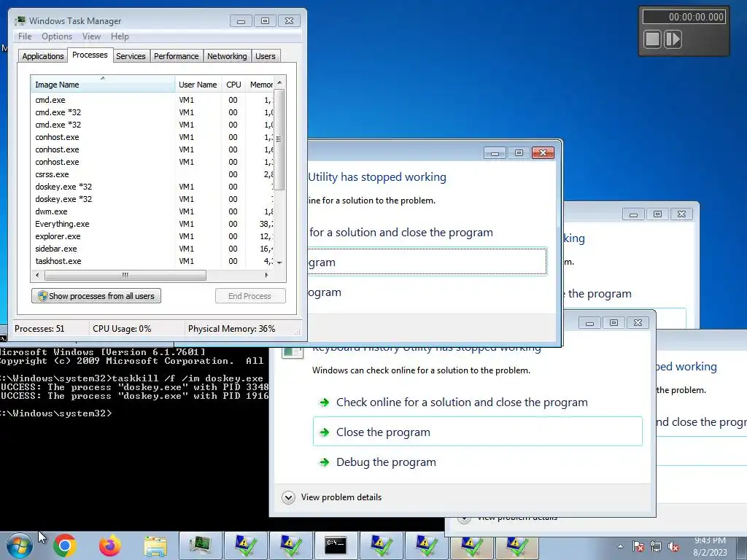Select the dwm.exe process row

(x=152, y=211)
